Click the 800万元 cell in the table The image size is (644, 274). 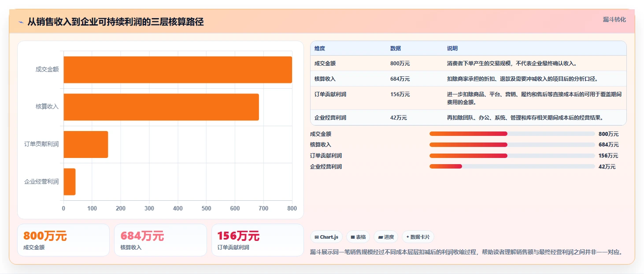[400, 64]
